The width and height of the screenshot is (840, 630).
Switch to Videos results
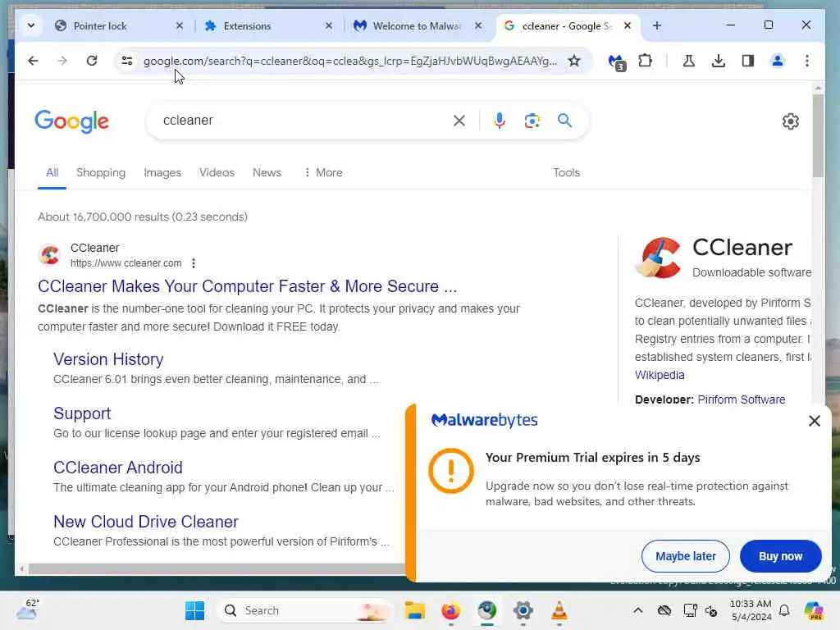tap(217, 172)
